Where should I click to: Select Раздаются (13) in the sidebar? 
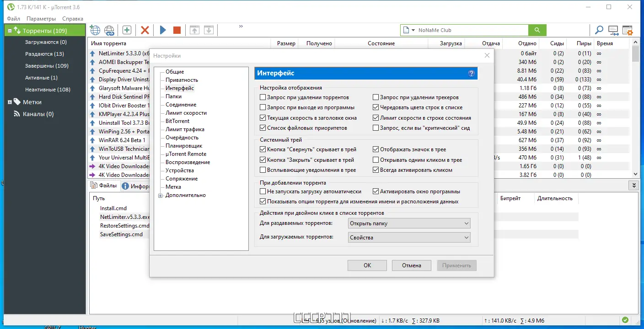click(x=44, y=54)
